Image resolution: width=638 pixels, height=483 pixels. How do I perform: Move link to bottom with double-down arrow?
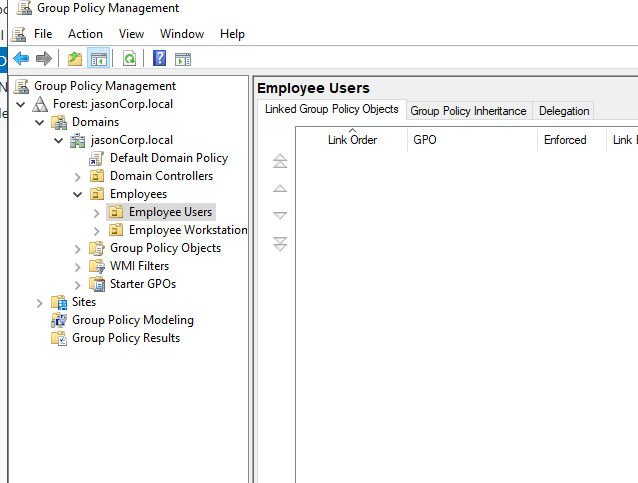tap(280, 243)
